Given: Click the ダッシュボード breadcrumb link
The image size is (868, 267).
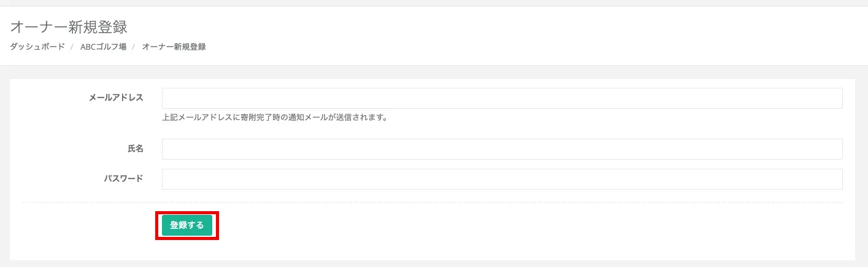Looking at the screenshot, I should [37, 47].
